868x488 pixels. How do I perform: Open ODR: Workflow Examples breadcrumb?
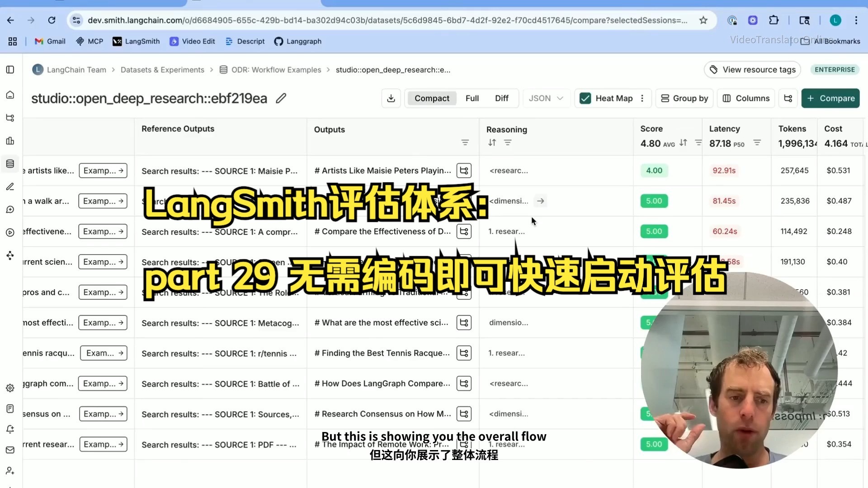click(x=270, y=70)
